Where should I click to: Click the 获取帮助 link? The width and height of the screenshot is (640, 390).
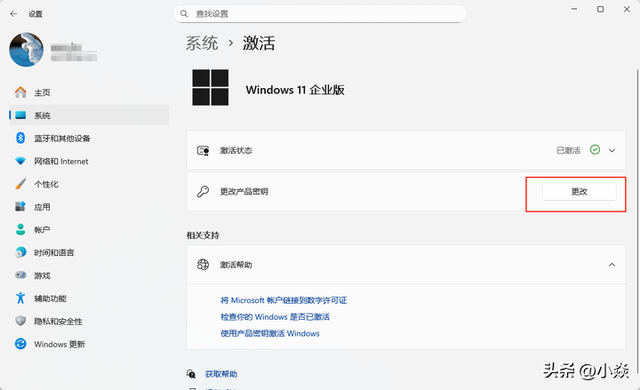tap(221, 374)
